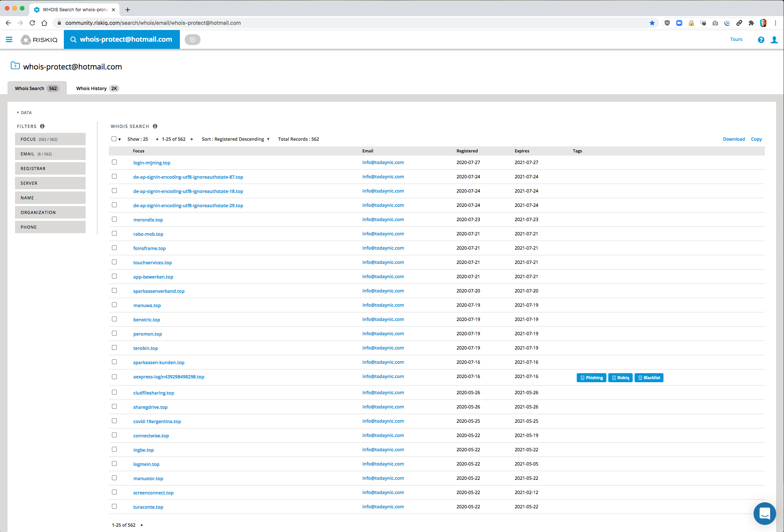Open the sparkassen-kunden.top domain link

tap(159, 363)
